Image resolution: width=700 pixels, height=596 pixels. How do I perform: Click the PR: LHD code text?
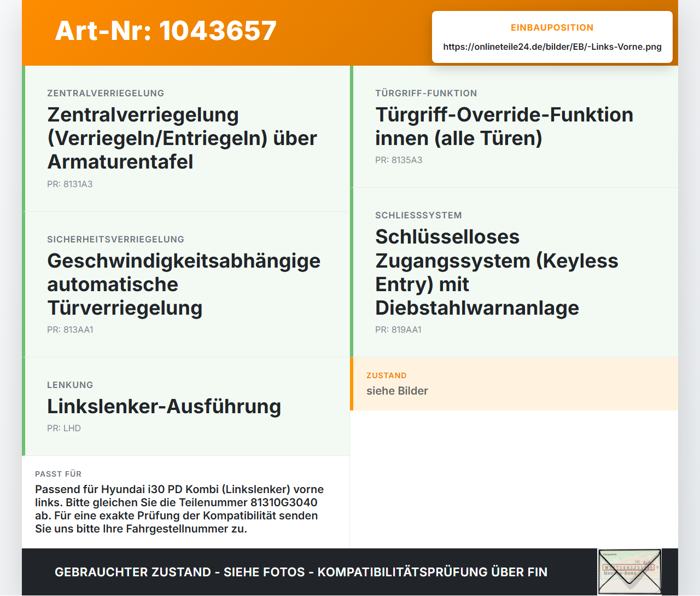pos(64,429)
